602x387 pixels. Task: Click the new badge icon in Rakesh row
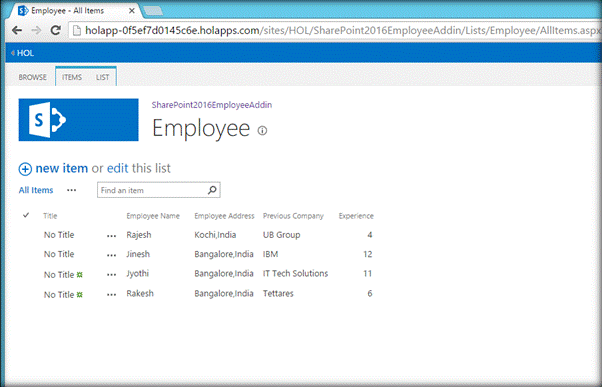(x=79, y=295)
